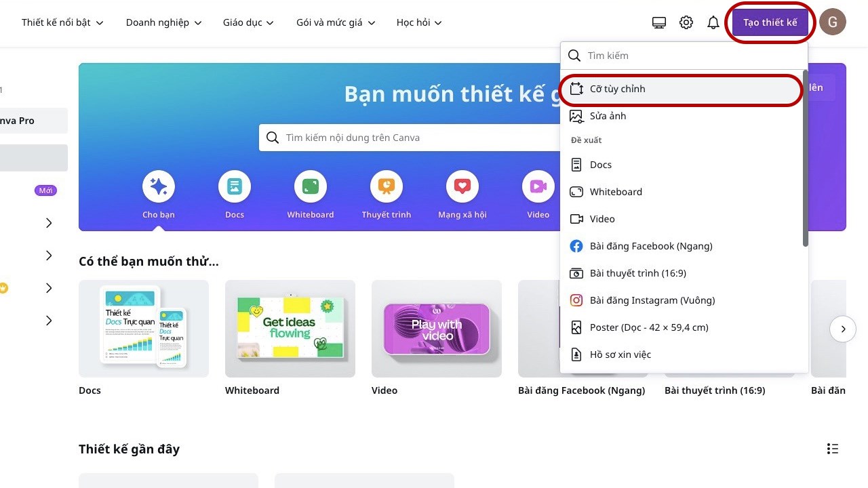Select the Cho bạn category icon
The height and width of the screenshot is (488, 868).
click(159, 186)
